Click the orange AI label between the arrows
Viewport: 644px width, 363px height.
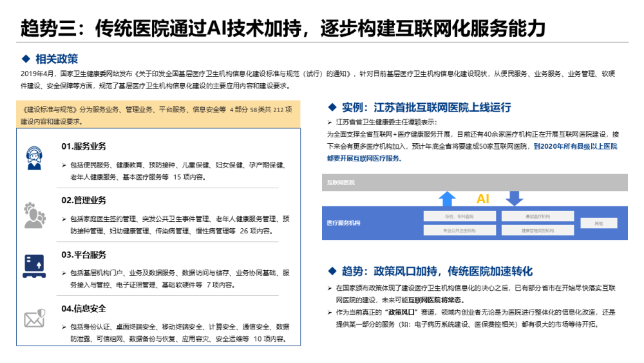coord(482,199)
